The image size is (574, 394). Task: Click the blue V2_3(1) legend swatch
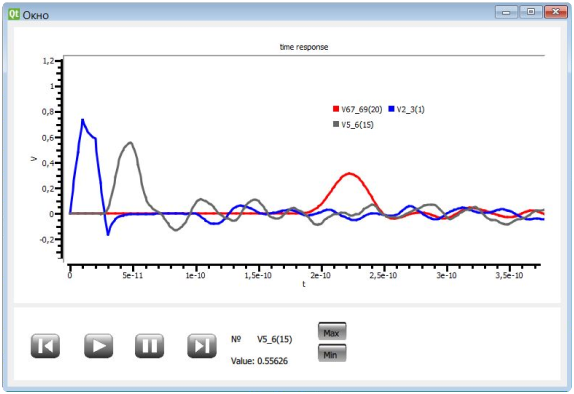click(391, 109)
